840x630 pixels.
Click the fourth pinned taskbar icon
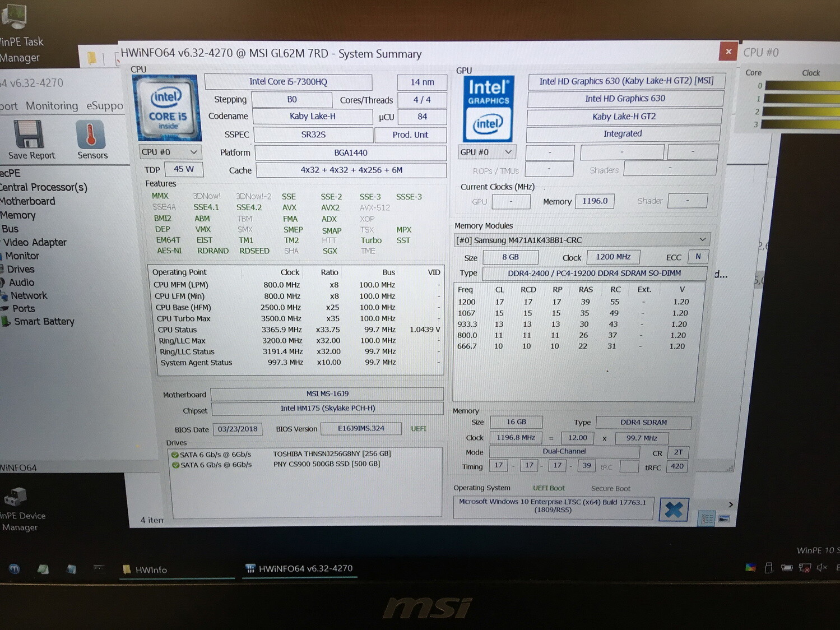click(x=99, y=568)
